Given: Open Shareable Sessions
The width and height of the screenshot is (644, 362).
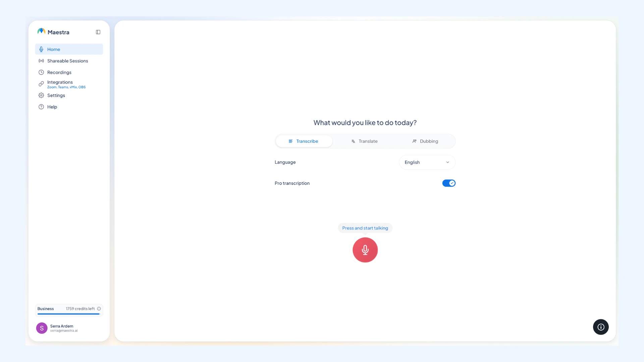Looking at the screenshot, I should (x=69, y=61).
